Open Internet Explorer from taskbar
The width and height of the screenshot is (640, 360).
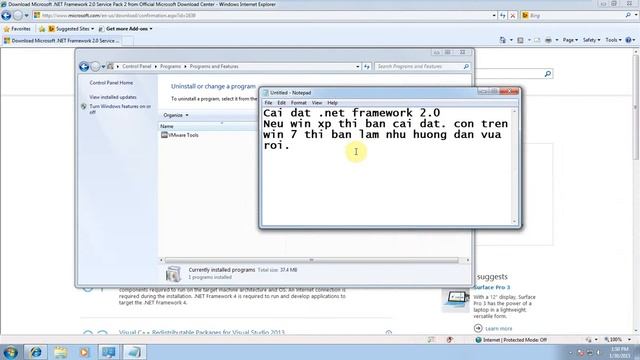[x=36, y=352]
